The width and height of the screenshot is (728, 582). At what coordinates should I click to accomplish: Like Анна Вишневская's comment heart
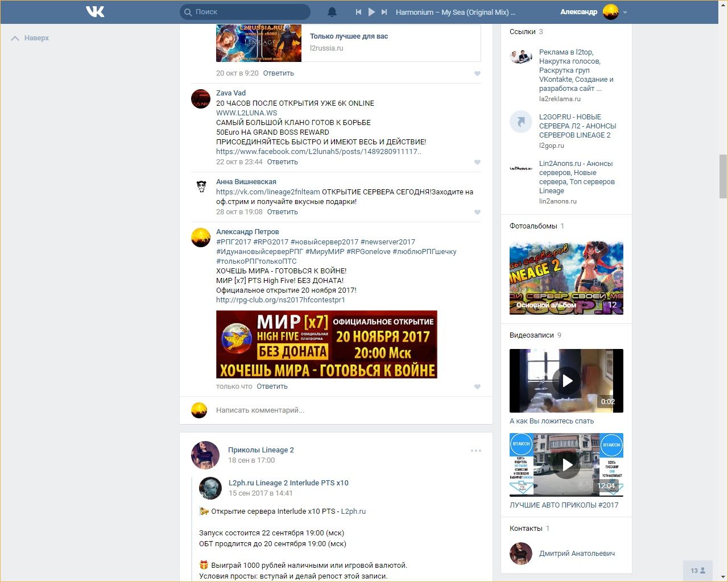(477, 212)
